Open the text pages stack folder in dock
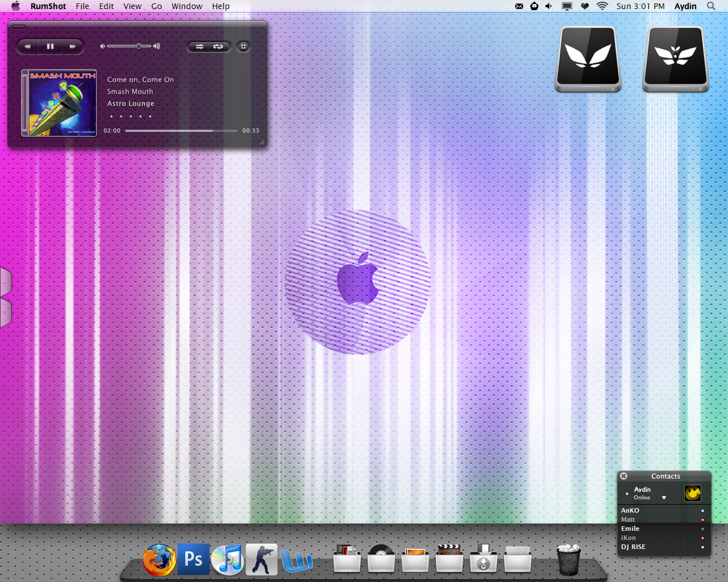The height and width of the screenshot is (582, 728). click(518, 558)
